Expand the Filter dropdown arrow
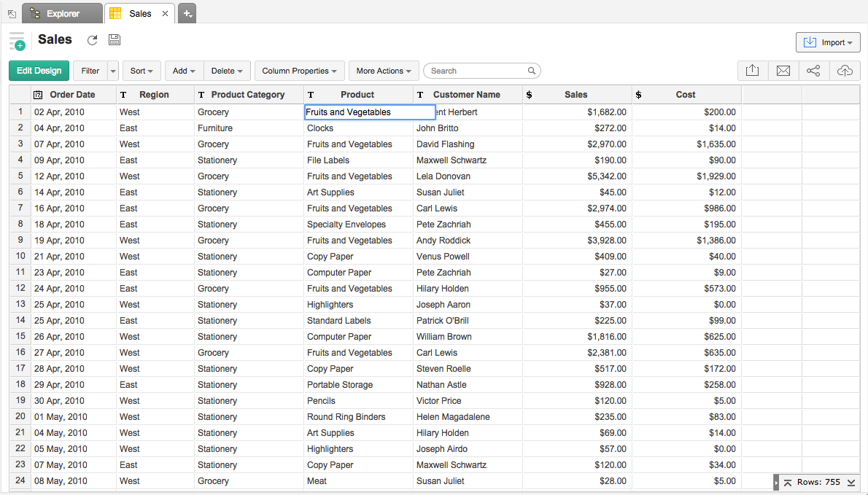 pos(112,71)
